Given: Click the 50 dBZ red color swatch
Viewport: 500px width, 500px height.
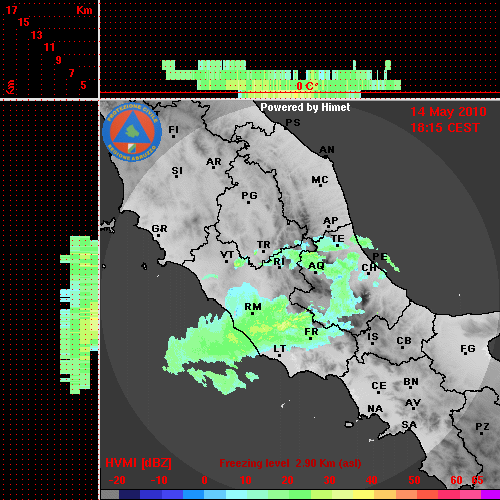Looking at the screenshot, I should click(x=414, y=495).
